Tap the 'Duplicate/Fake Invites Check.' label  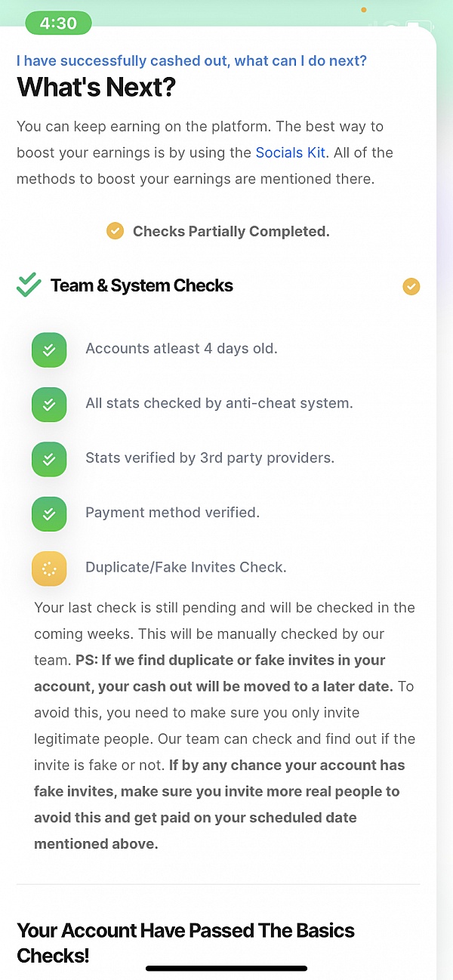pos(186,567)
